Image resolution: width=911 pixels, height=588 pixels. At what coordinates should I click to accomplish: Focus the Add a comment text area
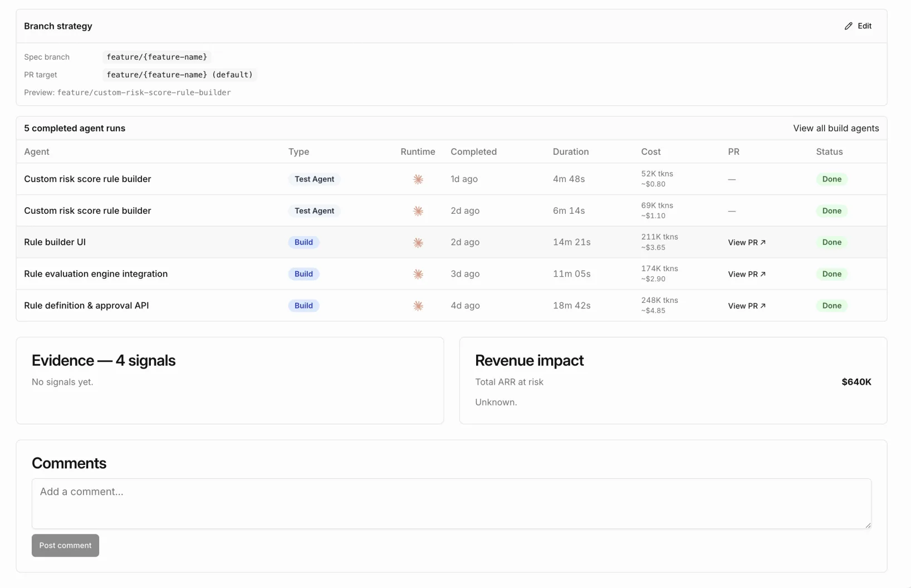pyautogui.click(x=452, y=503)
